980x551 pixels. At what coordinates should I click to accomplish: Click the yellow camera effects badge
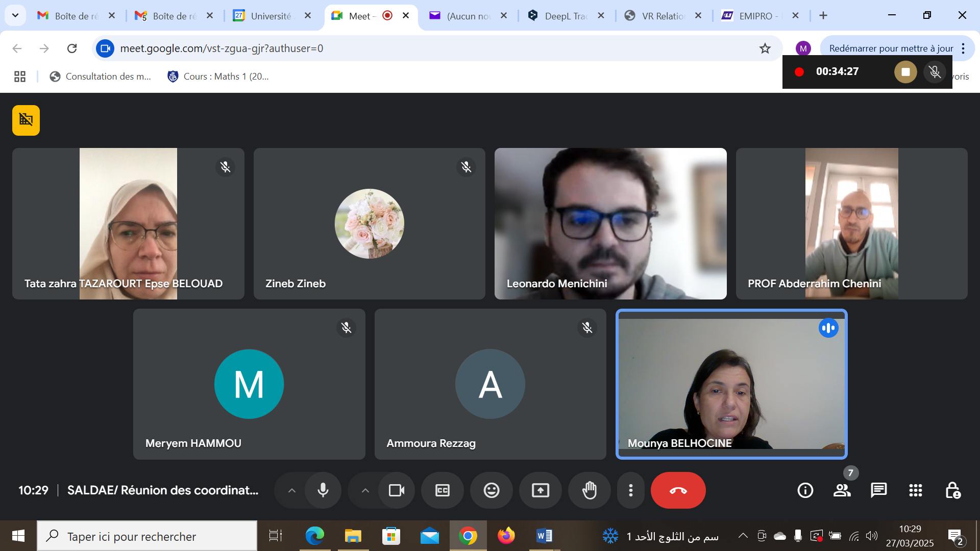pyautogui.click(x=26, y=120)
